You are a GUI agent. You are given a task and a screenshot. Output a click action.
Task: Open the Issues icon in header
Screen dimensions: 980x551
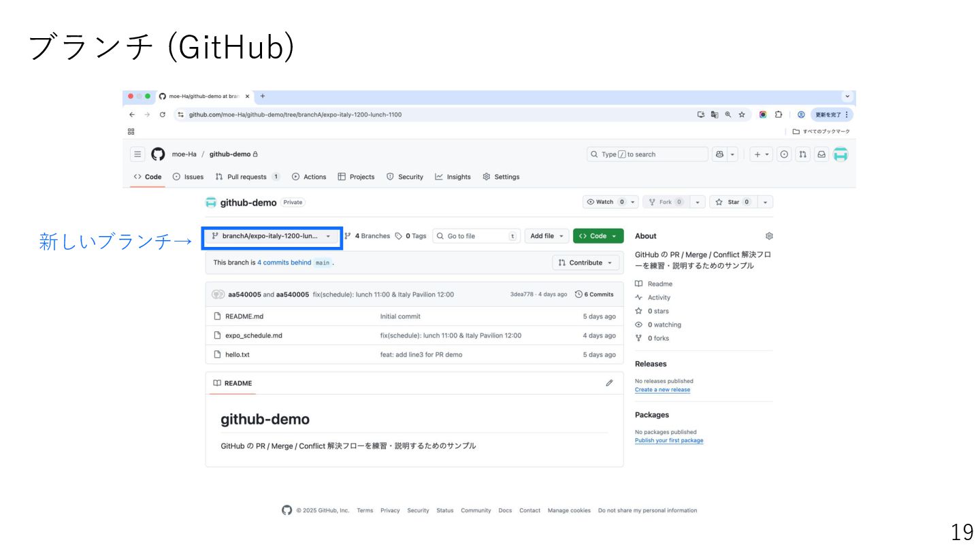coord(785,154)
